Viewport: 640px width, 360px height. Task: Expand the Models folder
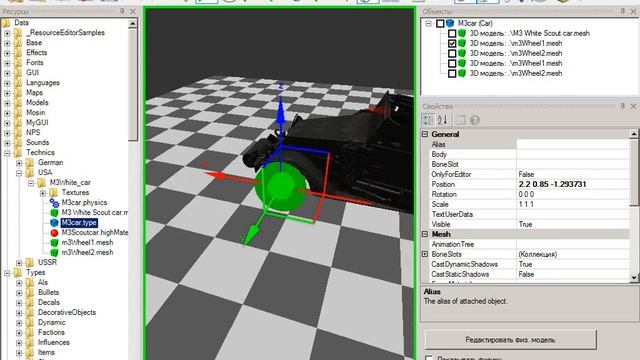[x=7, y=102]
